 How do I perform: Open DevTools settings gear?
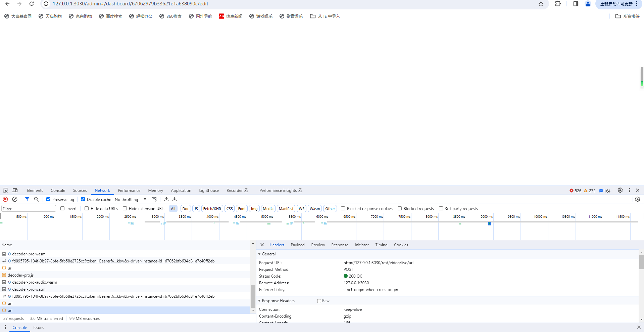coord(620,190)
